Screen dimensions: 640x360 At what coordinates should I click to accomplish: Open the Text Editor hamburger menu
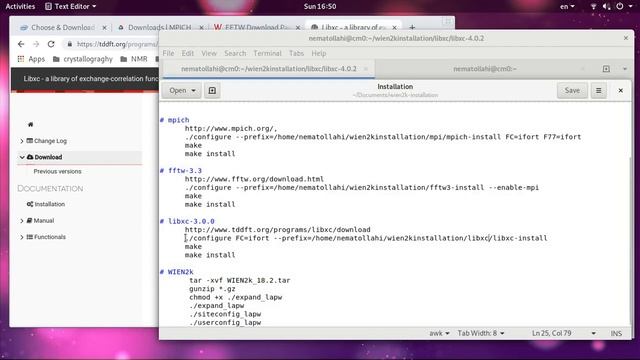pyautogui.click(x=598, y=91)
